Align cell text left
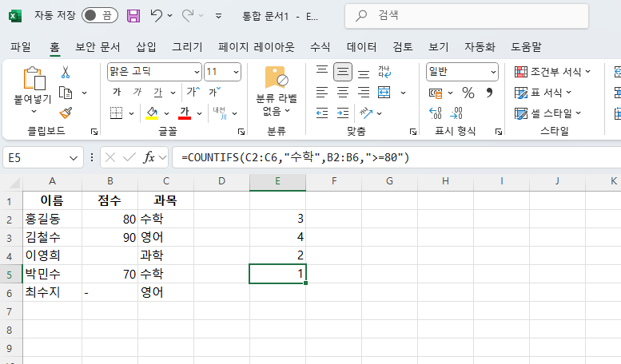This screenshot has width=621, height=364. coord(322,93)
